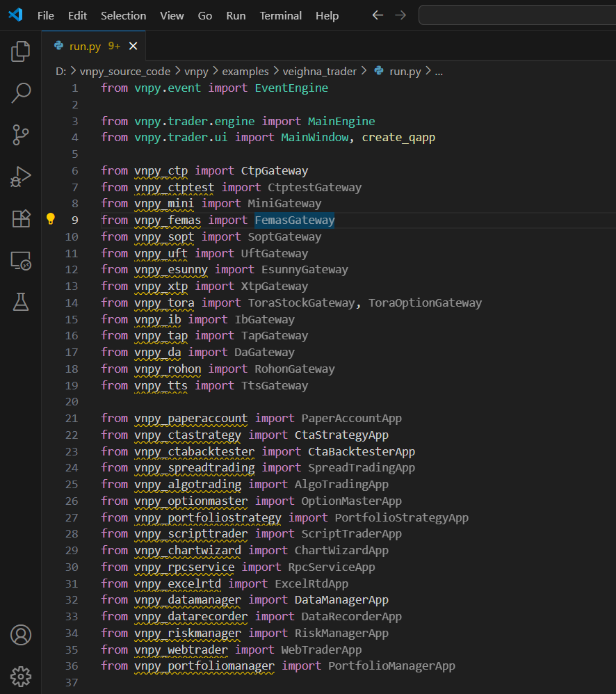Click highlighted FemasGateway on line 9
Viewport: 616px width, 694px height.
pos(295,220)
